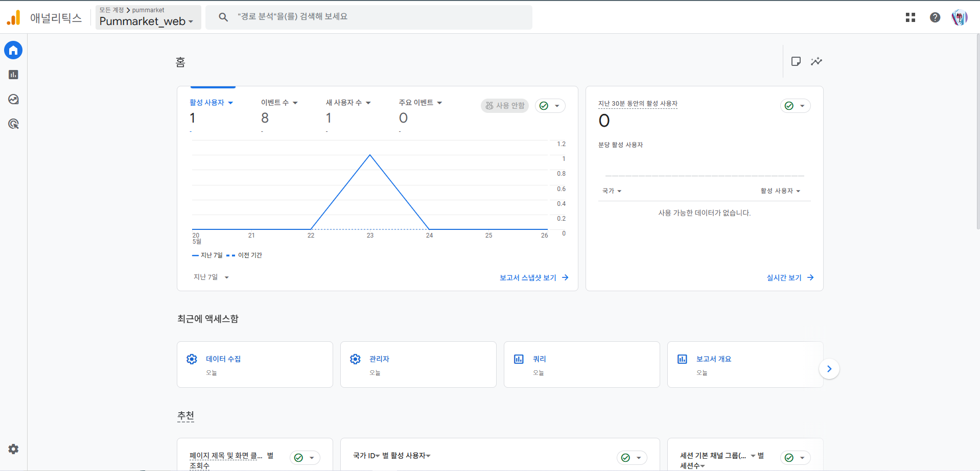
Task: Open the recently accessed '데이터 수집' card
Action: (x=254, y=364)
